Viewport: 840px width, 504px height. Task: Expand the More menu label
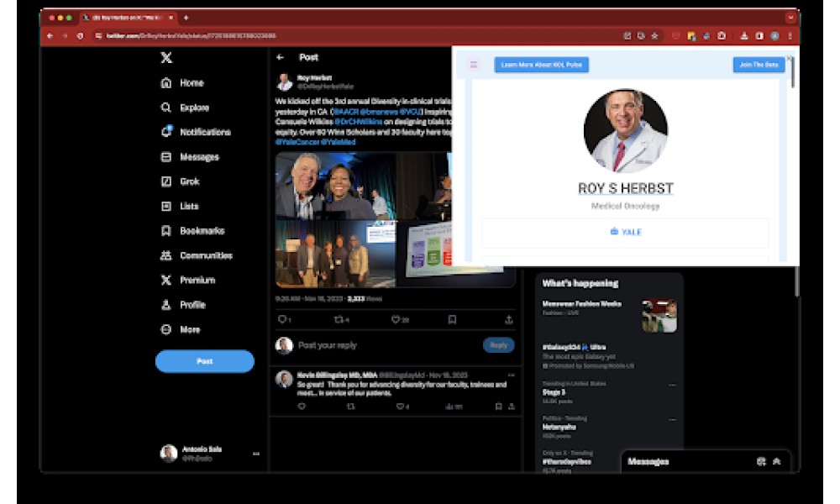coord(190,329)
